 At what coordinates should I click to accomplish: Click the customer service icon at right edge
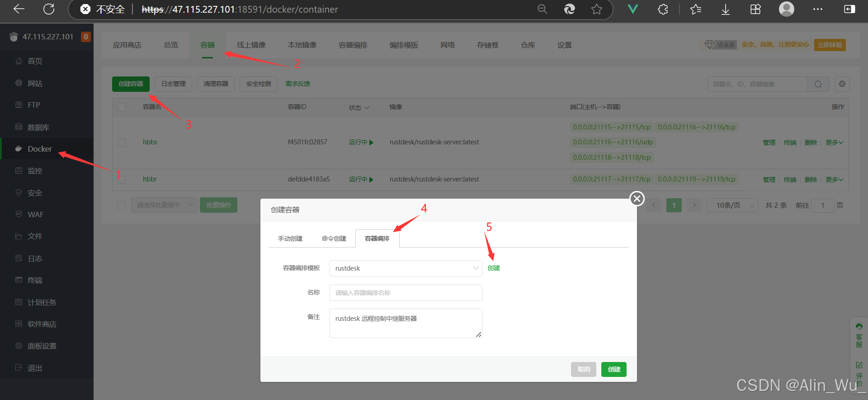[859, 336]
